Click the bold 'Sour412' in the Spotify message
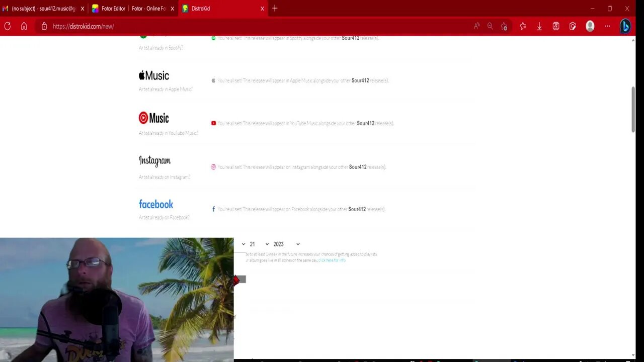This screenshot has width=644, height=362. click(x=351, y=38)
